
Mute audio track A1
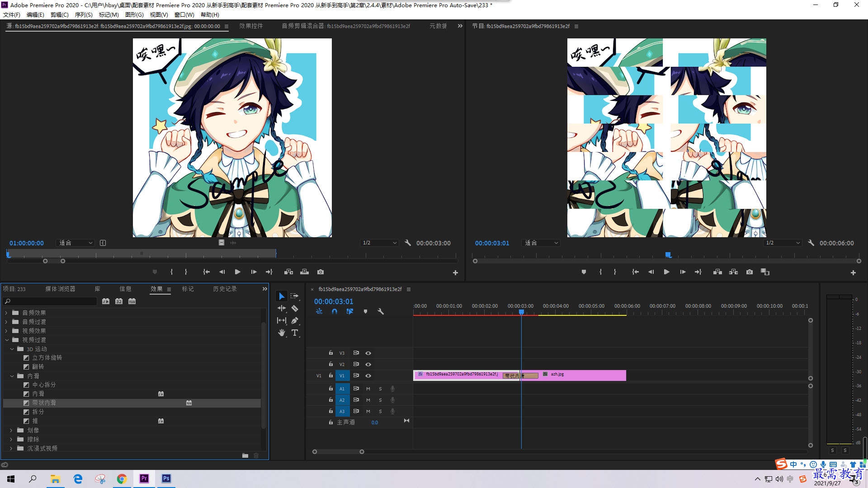point(368,389)
